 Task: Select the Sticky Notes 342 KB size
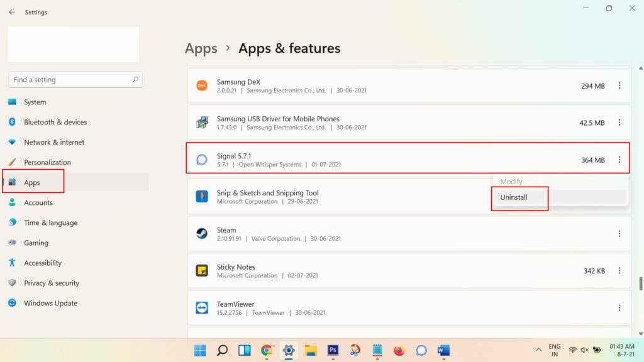point(594,271)
